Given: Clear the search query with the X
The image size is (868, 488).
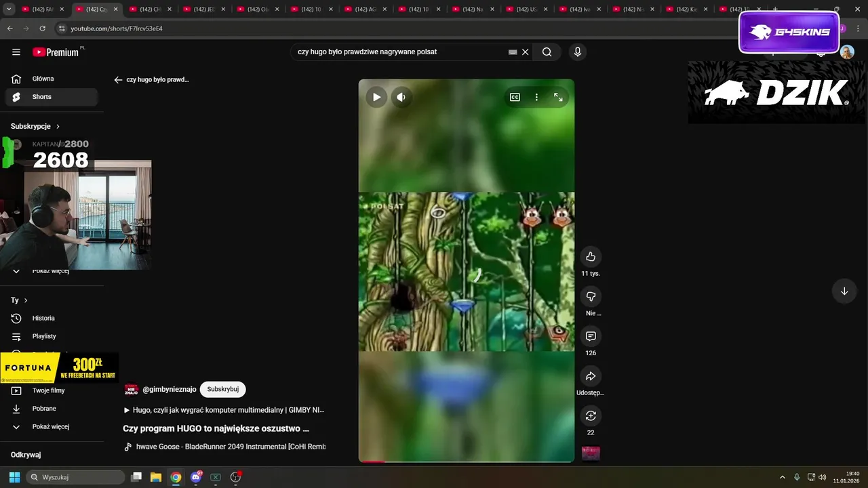Looking at the screenshot, I should tap(525, 52).
